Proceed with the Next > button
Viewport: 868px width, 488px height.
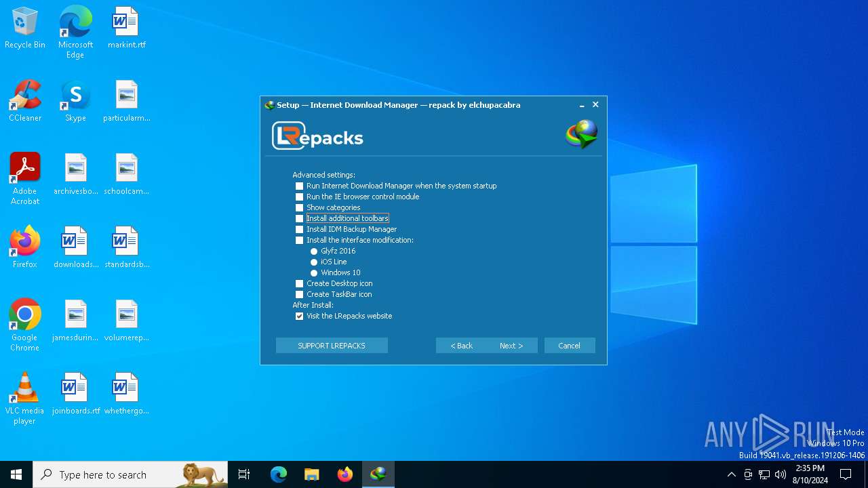pos(512,346)
